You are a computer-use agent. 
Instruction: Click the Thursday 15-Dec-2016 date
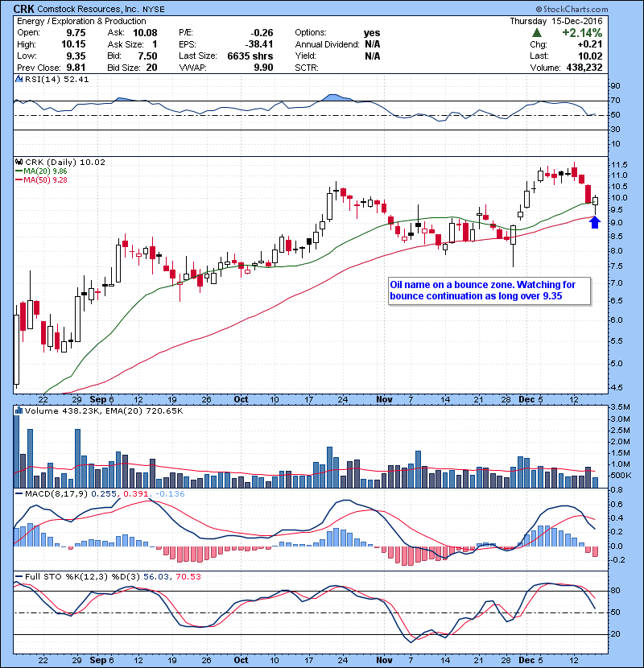click(x=556, y=21)
